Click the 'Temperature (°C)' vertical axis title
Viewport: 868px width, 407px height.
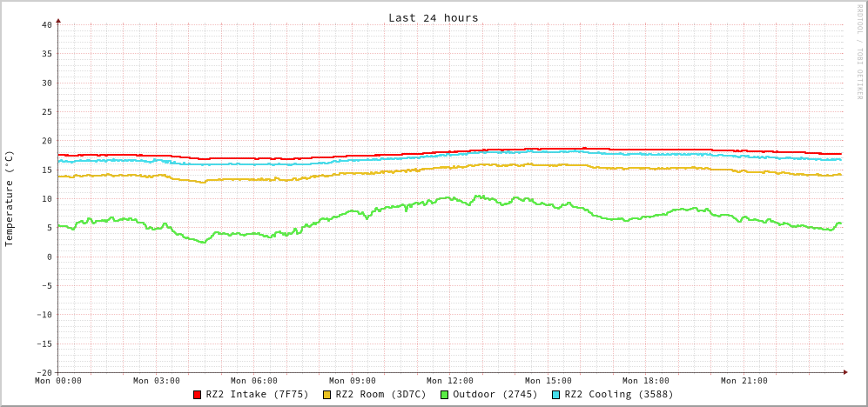(10, 198)
